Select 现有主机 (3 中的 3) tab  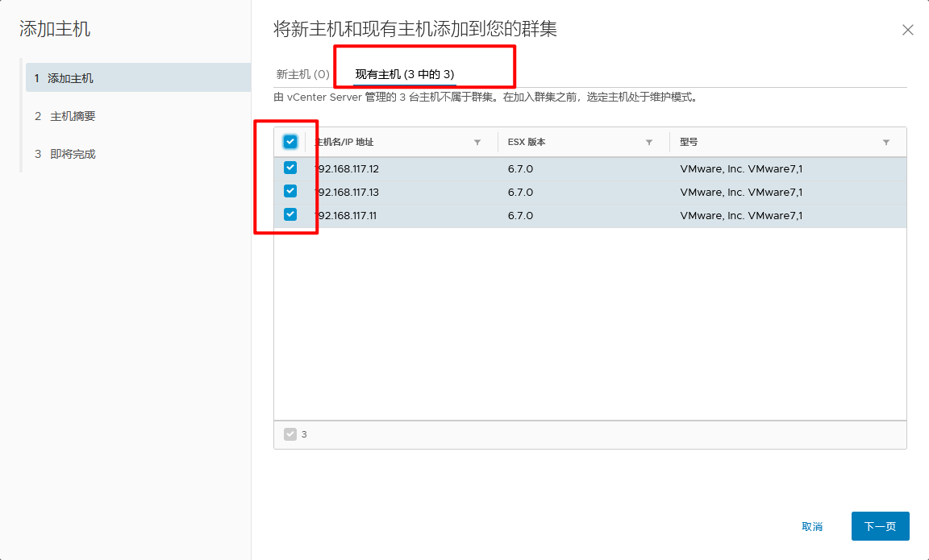point(405,74)
